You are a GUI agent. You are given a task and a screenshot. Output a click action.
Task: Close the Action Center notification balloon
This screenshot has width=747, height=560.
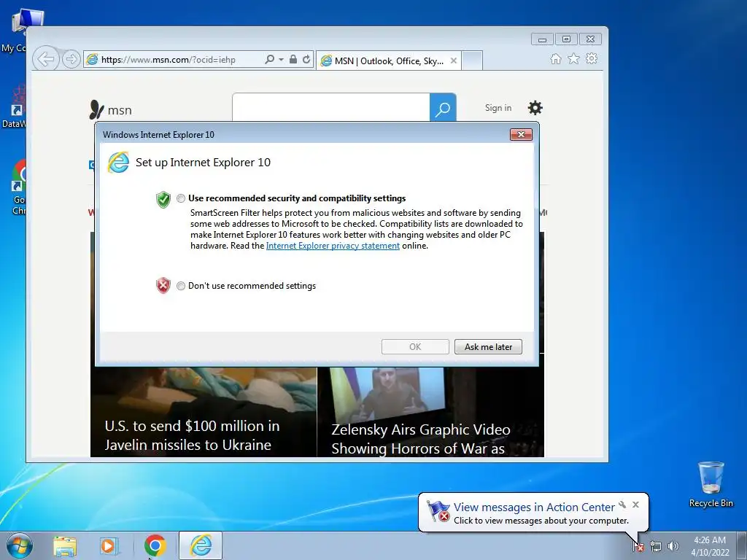(635, 505)
